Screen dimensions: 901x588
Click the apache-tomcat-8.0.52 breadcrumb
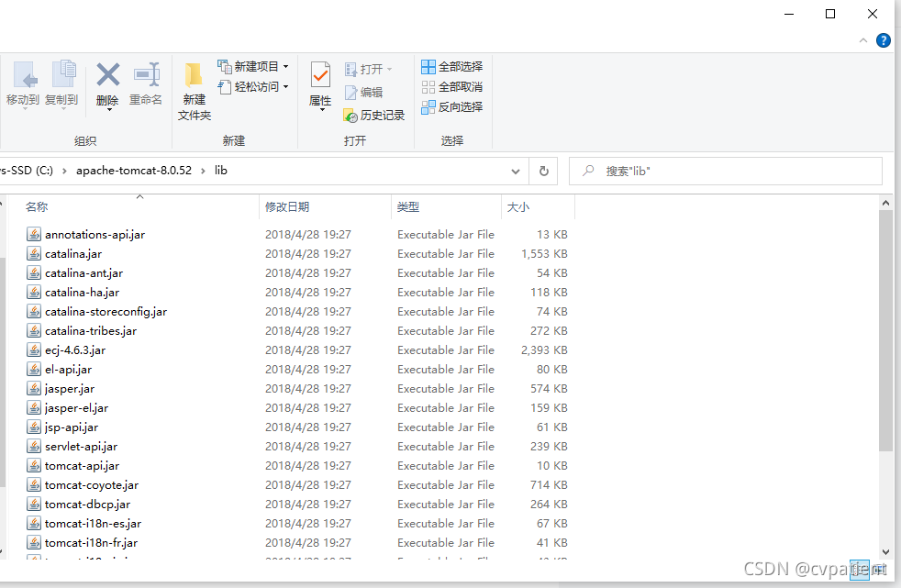[x=134, y=171]
